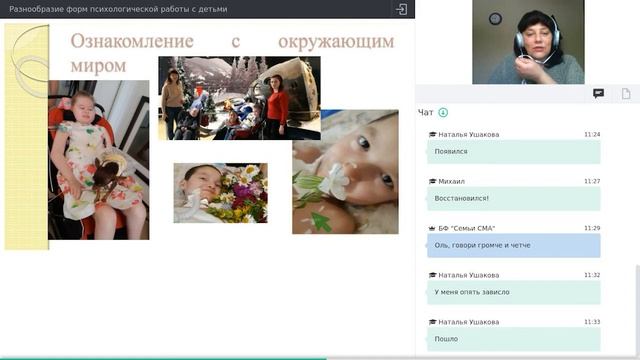Click the slide heading "Ознакомление с окружающим миром"
The image size is (640, 360).
(232, 53)
